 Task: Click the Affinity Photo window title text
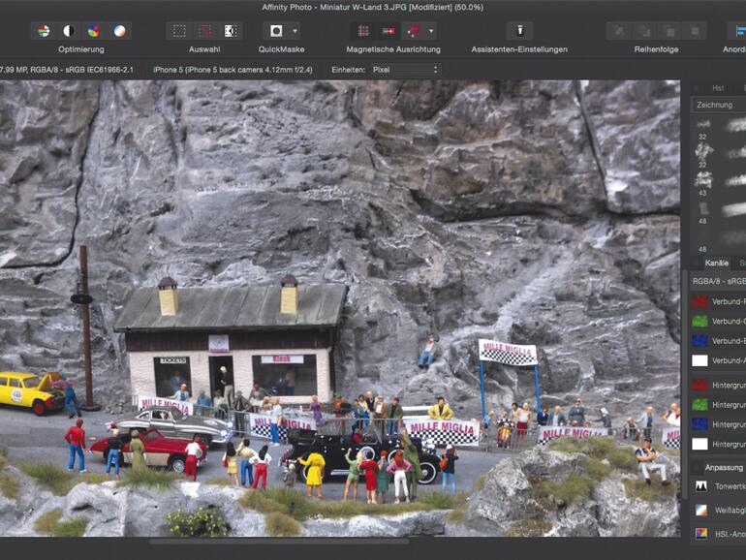373,7
